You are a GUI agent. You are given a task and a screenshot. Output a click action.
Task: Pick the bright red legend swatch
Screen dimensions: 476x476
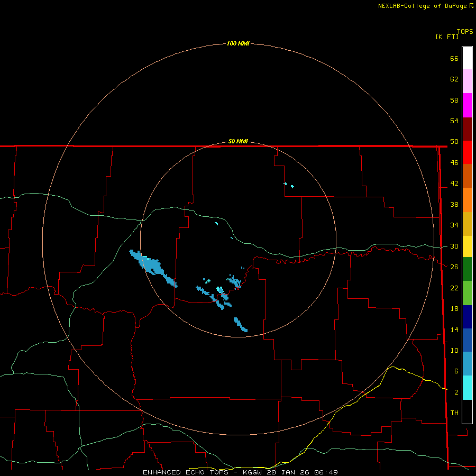[x=467, y=152]
